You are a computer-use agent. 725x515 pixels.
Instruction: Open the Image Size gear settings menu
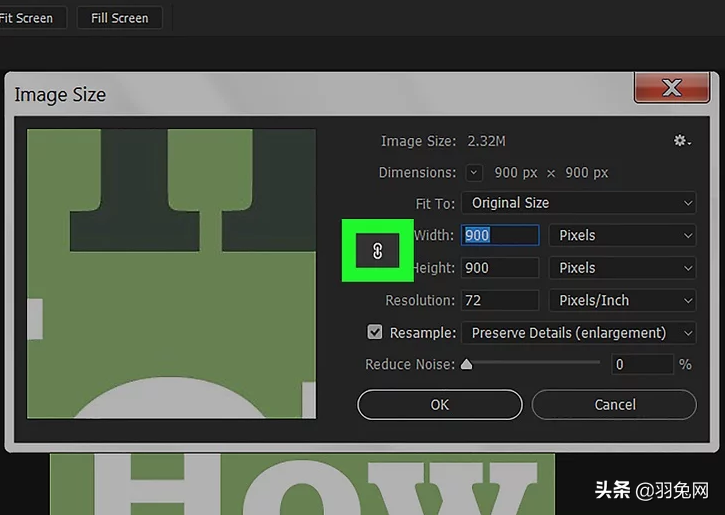pyautogui.click(x=682, y=141)
